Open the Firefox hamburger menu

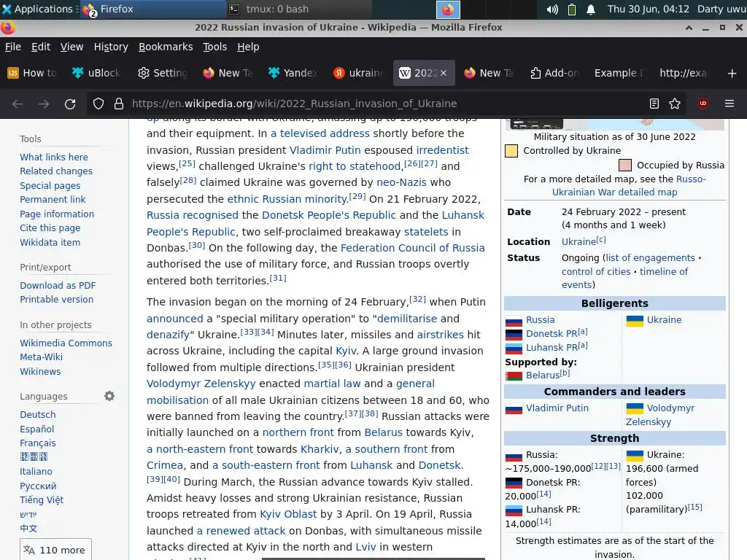click(729, 104)
